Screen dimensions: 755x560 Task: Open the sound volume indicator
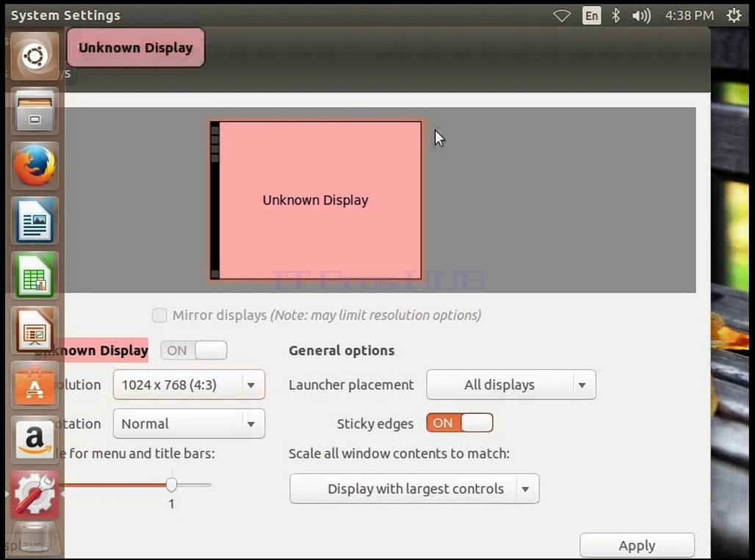coord(641,16)
